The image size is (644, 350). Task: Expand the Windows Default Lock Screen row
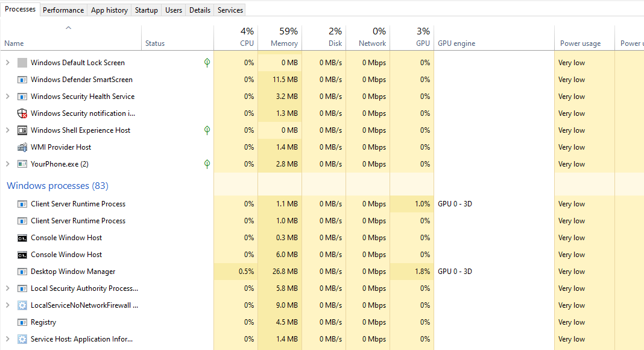7,62
